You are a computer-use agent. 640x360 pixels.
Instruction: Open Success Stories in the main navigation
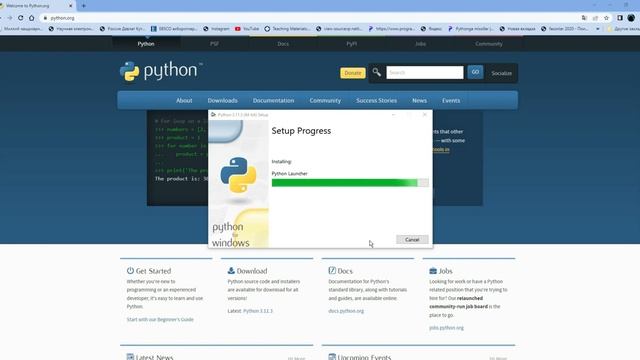coord(376,100)
